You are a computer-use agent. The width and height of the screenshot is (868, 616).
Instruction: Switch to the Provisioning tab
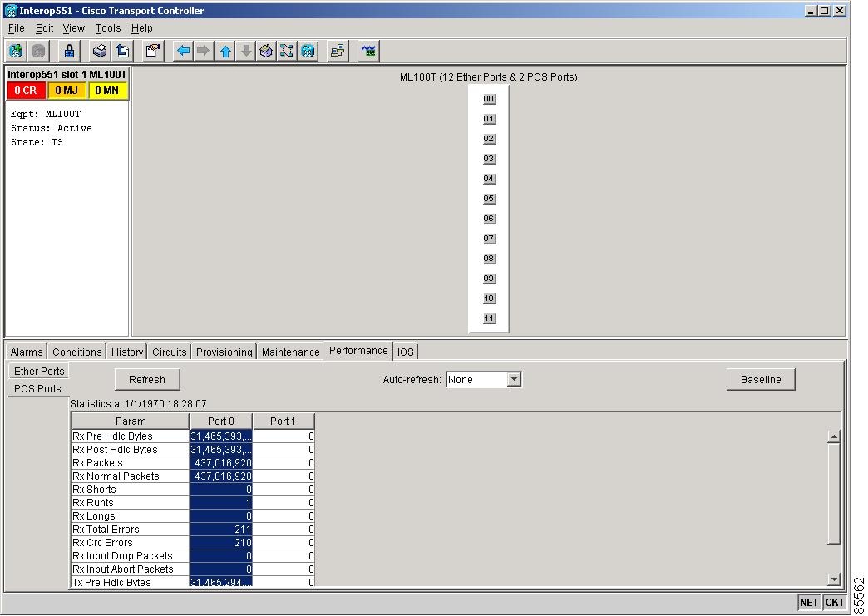[224, 352]
